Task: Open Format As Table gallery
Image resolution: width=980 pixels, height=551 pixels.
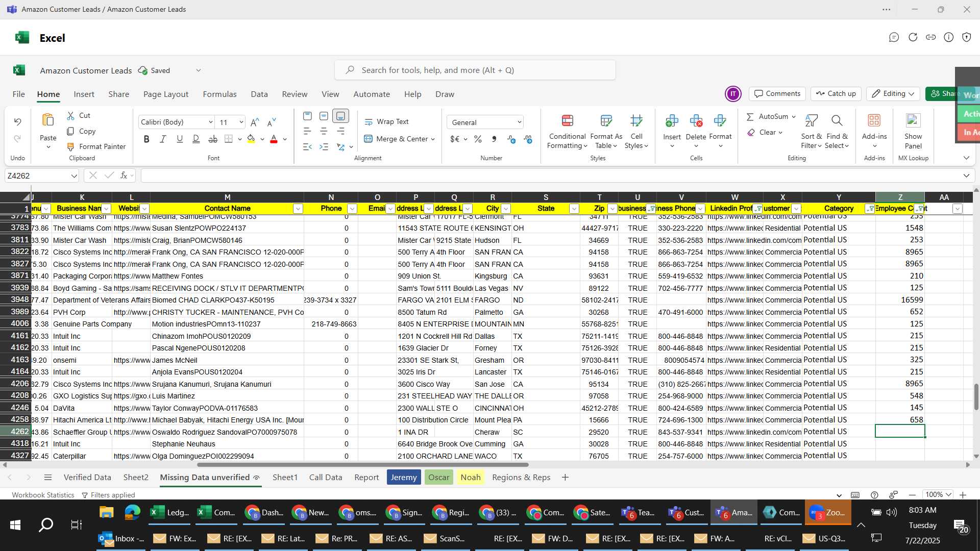Action: point(606,132)
